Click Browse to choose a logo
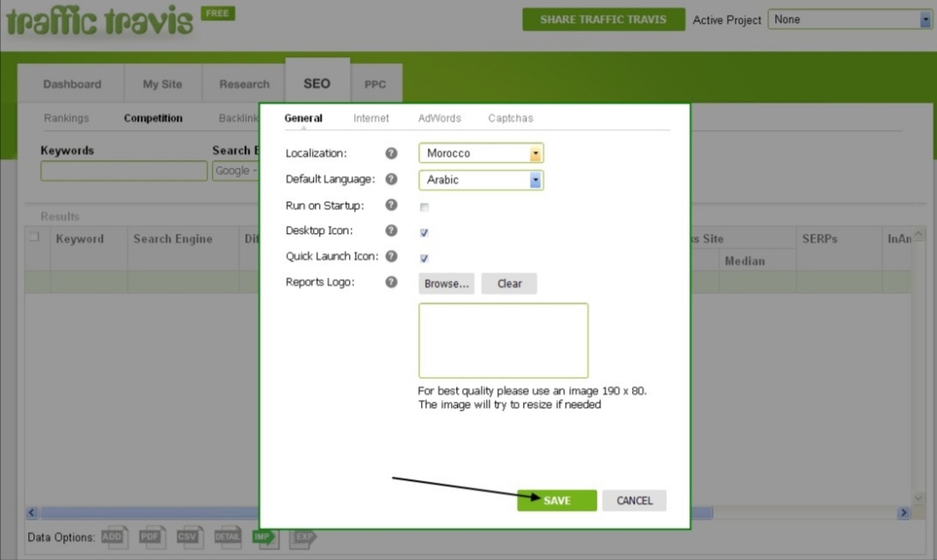The image size is (937, 560). (447, 283)
